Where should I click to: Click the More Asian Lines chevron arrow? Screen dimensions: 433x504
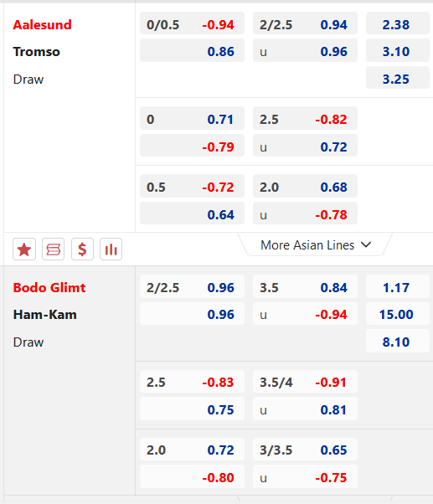click(x=366, y=245)
